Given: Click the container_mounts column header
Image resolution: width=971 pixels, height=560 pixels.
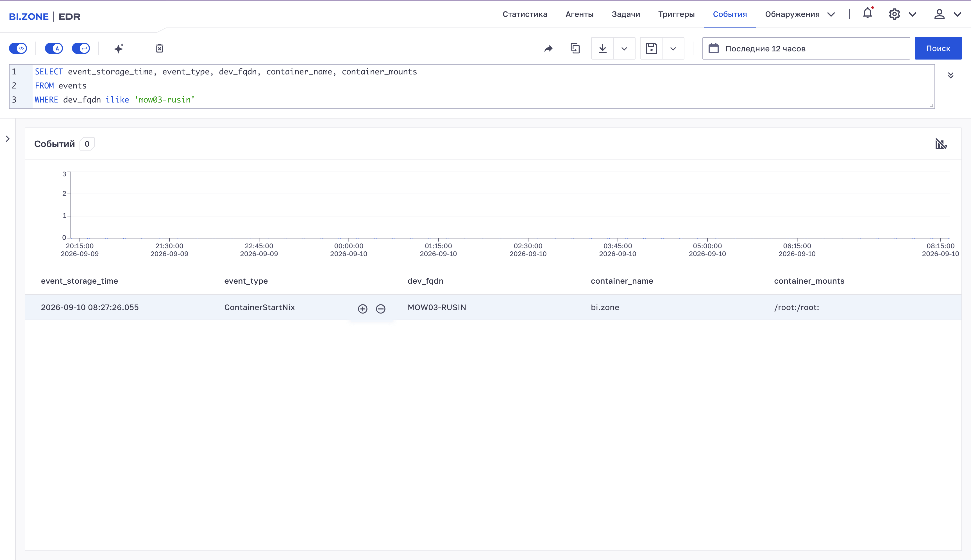Looking at the screenshot, I should click(809, 281).
